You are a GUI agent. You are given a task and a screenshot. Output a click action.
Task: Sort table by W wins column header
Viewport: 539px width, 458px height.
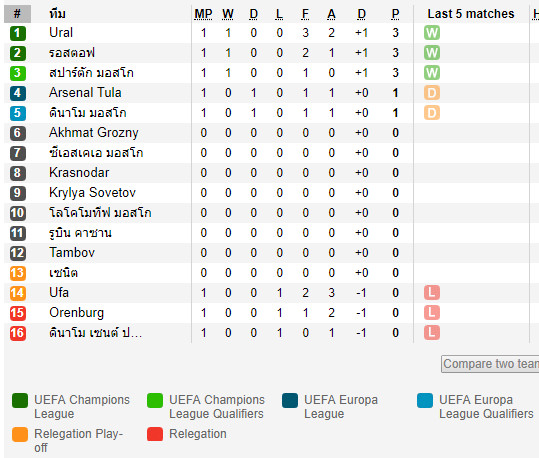pos(228,14)
